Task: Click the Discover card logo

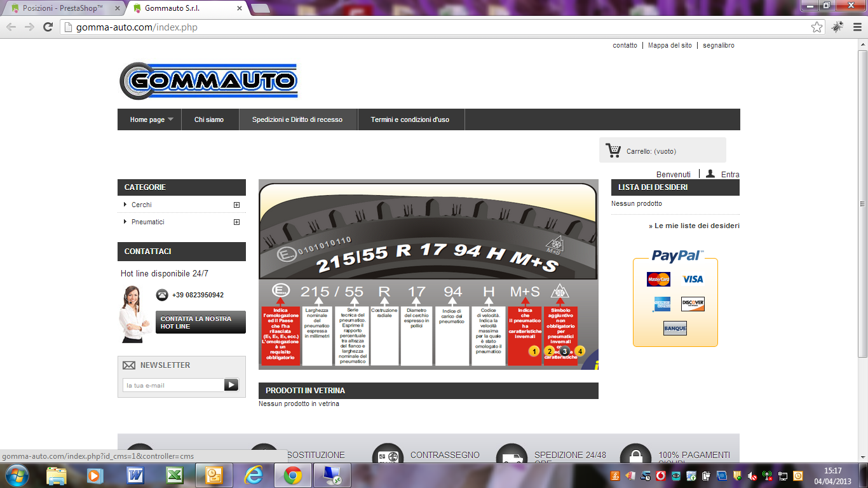Action: [x=693, y=304]
